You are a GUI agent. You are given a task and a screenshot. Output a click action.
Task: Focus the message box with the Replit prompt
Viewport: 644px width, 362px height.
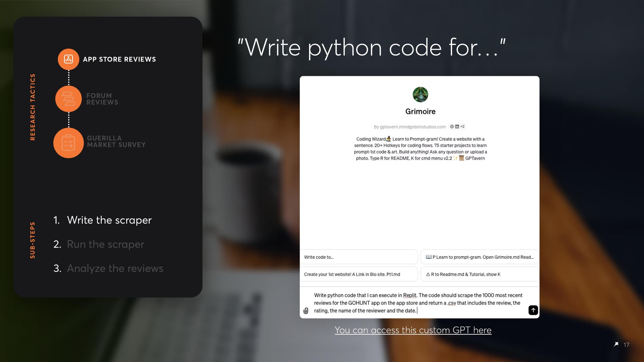click(x=418, y=303)
